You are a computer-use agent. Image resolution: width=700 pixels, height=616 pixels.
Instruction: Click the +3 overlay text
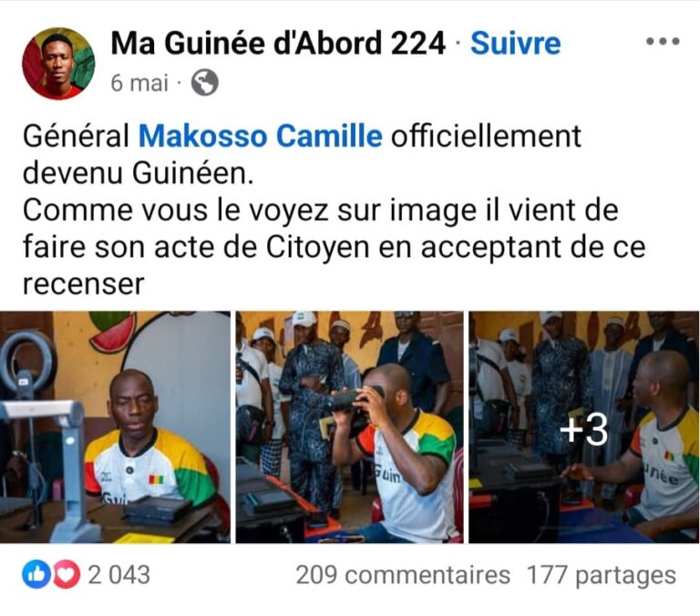click(584, 429)
